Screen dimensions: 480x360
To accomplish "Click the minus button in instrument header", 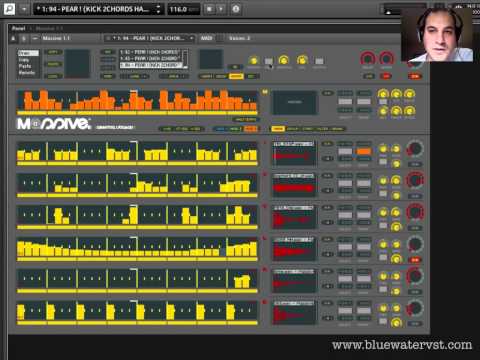I will (x=35, y=38).
